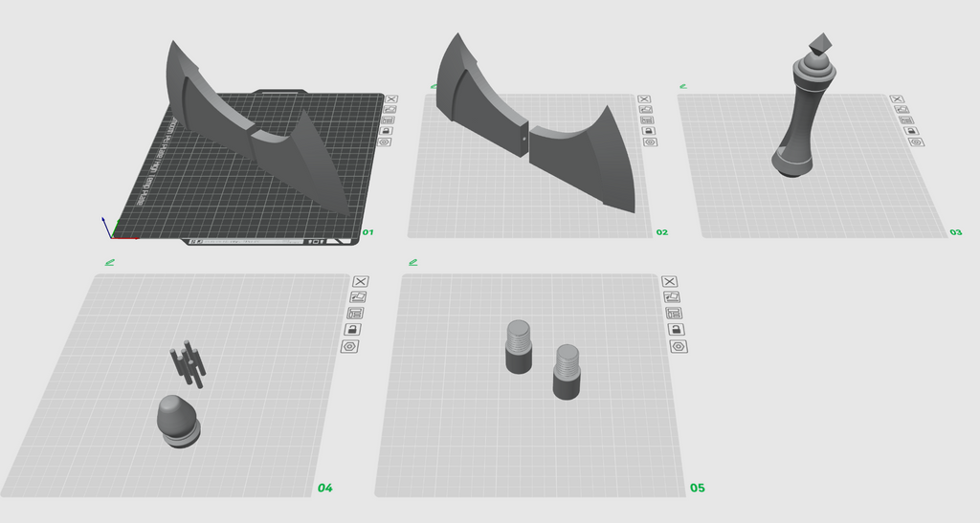
Task: Edit plate 03 name with green pencil
Action: coord(683,86)
